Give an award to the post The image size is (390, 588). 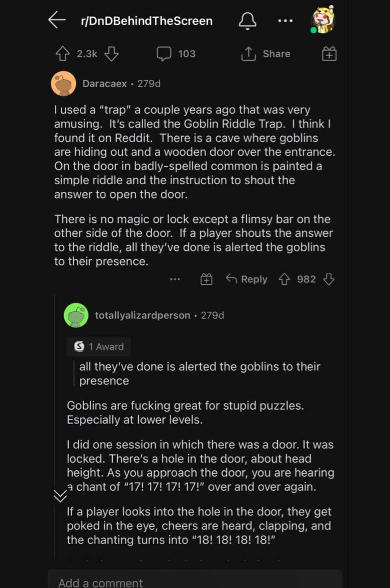tap(329, 54)
